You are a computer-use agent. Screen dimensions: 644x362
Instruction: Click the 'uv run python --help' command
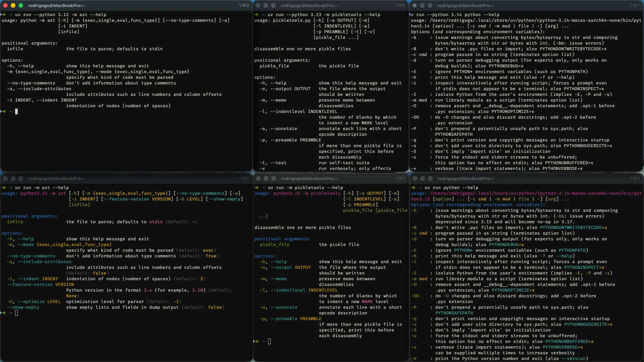(x=451, y=188)
